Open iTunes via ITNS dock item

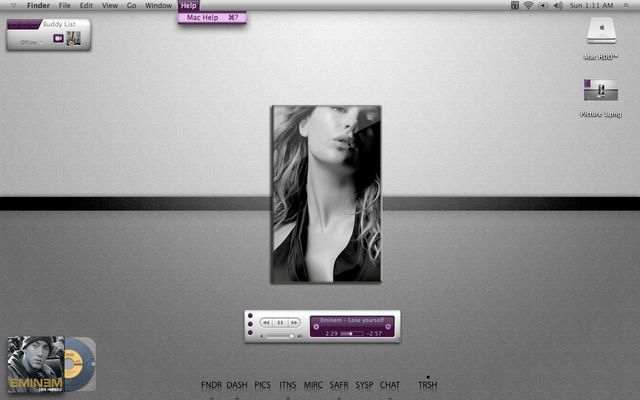(x=288, y=385)
